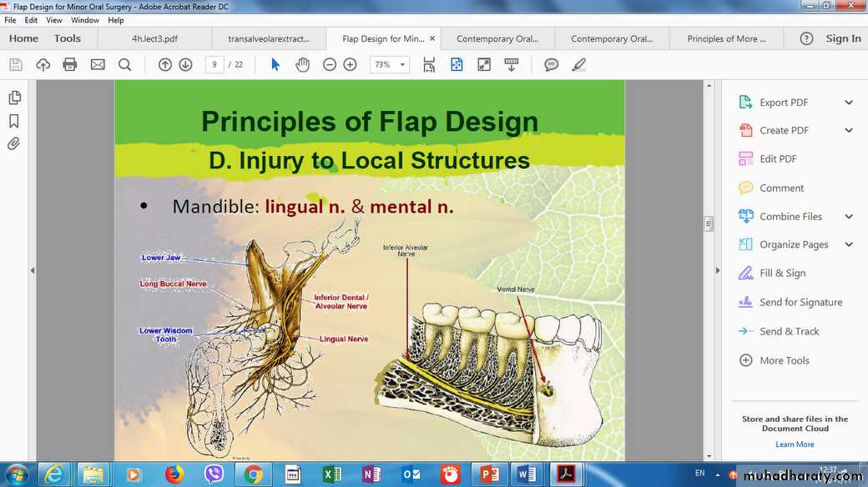Open the View menu
The width and height of the screenshot is (868, 487).
pos(54,20)
